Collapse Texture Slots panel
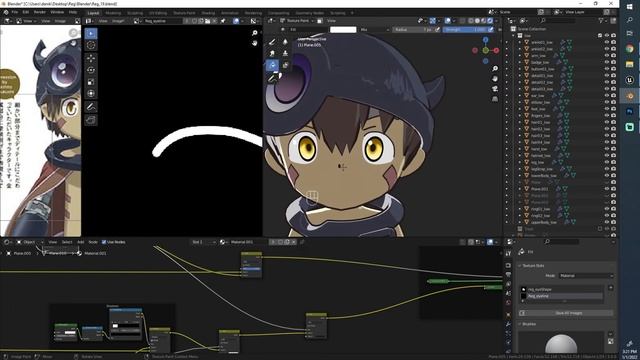 (x=520, y=266)
